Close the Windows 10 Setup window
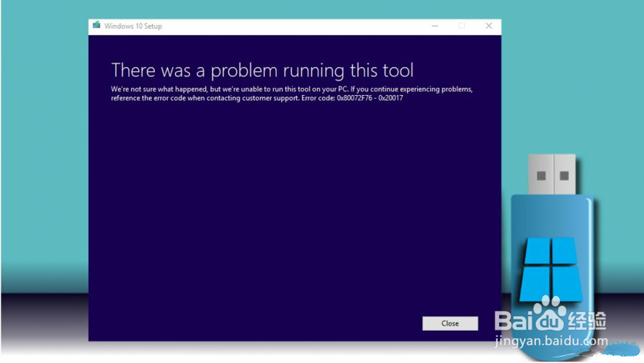 [x=488, y=26]
